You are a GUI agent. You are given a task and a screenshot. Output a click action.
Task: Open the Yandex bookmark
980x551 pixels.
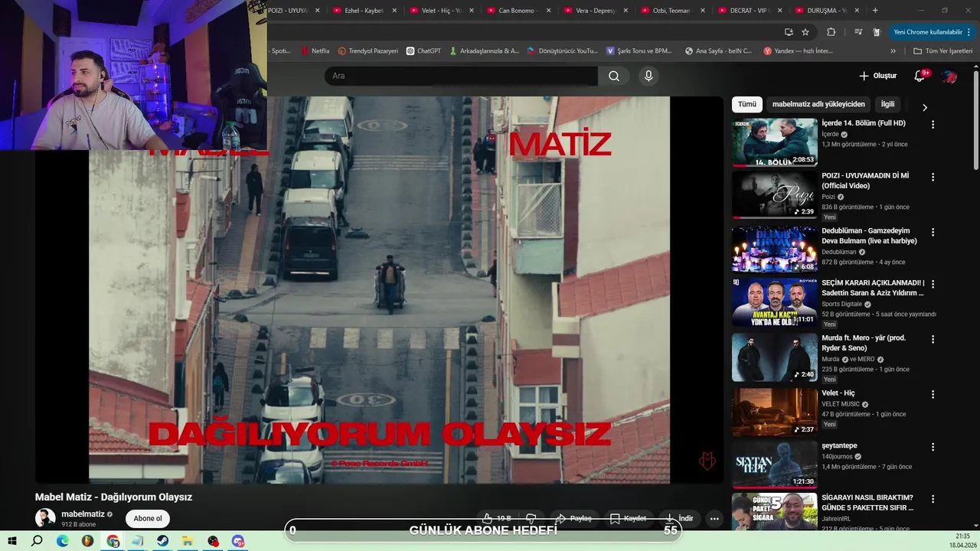(798, 51)
